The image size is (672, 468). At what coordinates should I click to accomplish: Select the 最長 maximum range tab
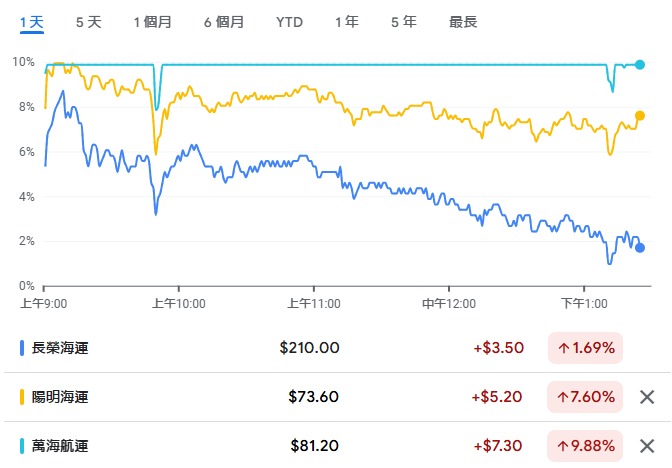(463, 21)
